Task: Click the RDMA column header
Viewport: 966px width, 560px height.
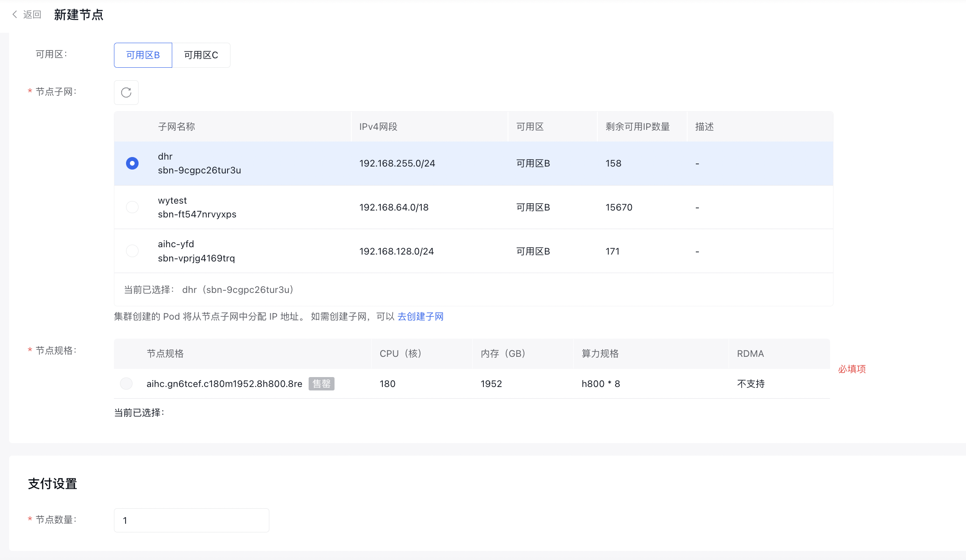Action: (x=751, y=354)
